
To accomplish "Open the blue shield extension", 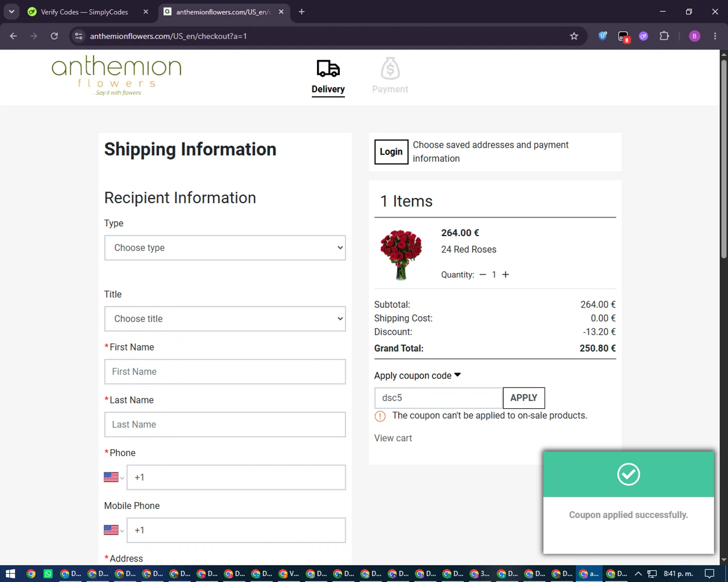I will [x=603, y=36].
